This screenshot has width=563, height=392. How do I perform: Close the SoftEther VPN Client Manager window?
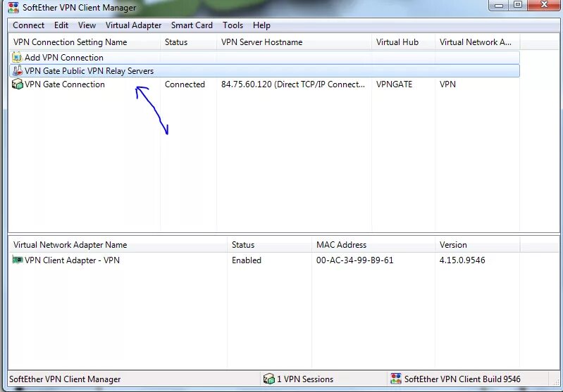tap(544, 5)
